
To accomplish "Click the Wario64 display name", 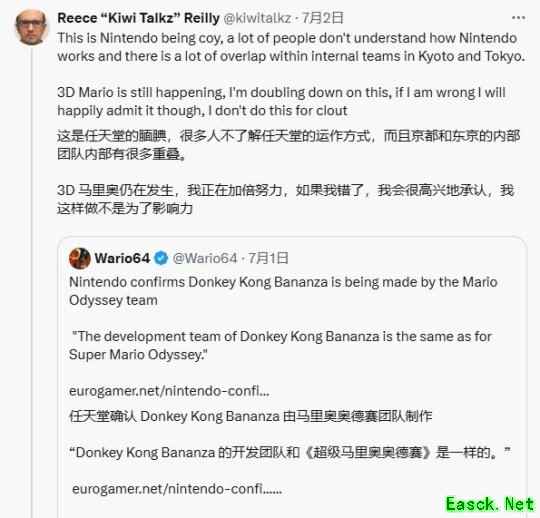I will pyautogui.click(x=122, y=258).
